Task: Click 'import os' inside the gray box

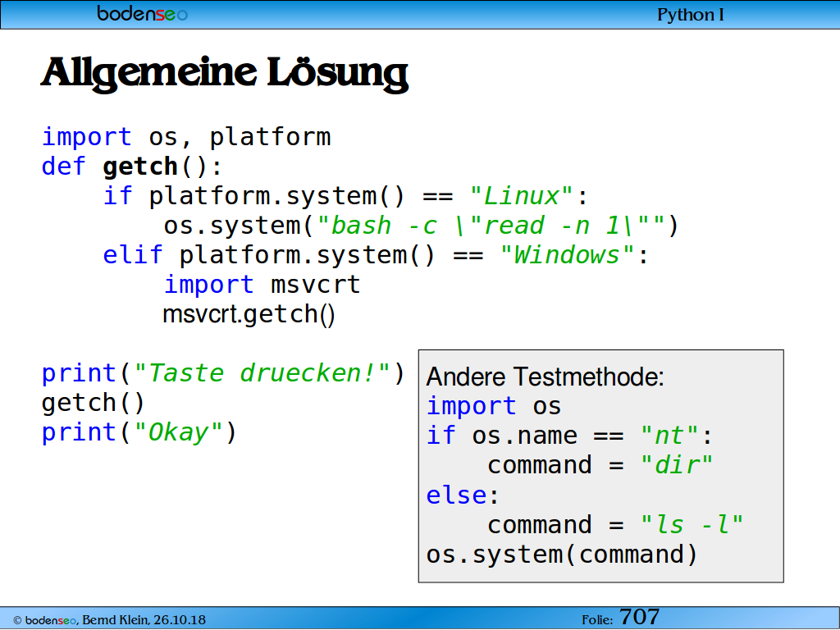Action: [493, 406]
